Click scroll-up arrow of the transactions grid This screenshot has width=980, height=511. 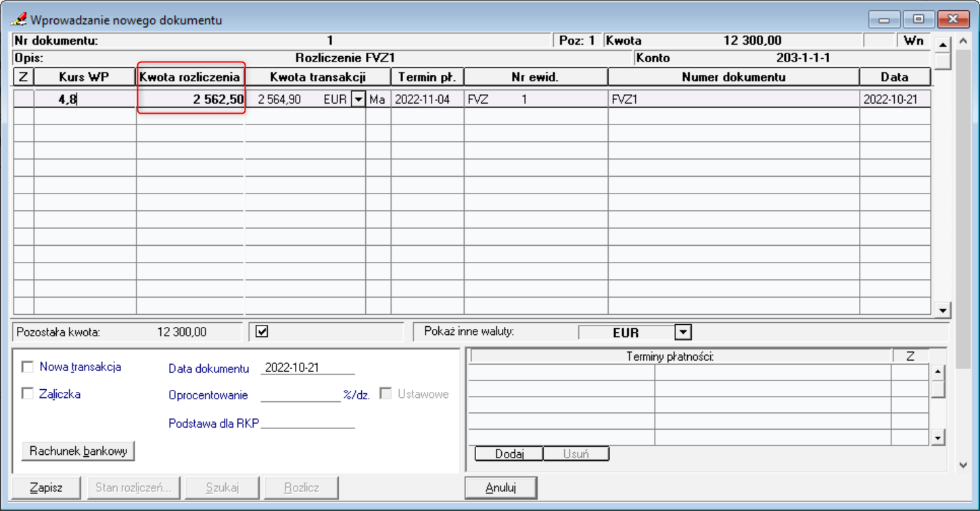[942, 45]
